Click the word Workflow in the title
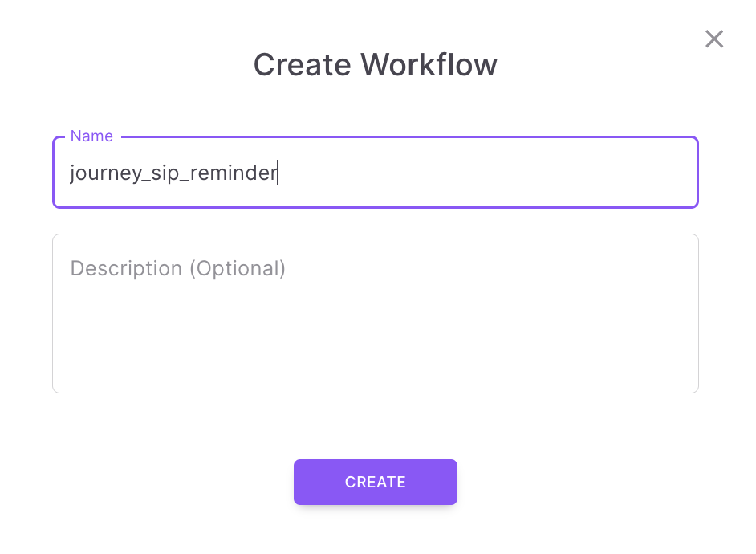This screenshot has width=756, height=554. pyautogui.click(x=429, y=64)
